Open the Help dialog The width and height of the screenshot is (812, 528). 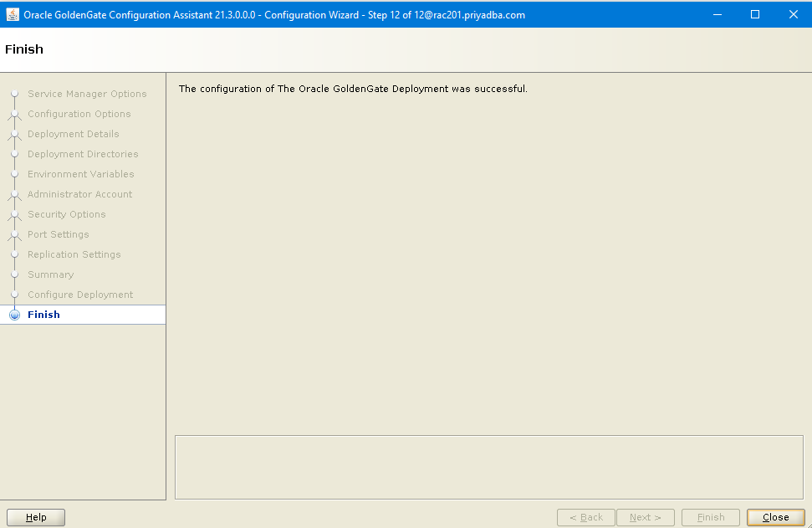36,517
